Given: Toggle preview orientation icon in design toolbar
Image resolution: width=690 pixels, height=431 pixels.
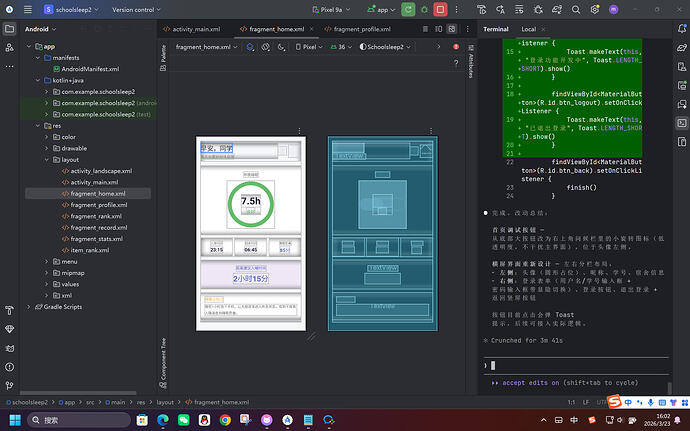Looking at the screenshot, I should coord(266,47).
